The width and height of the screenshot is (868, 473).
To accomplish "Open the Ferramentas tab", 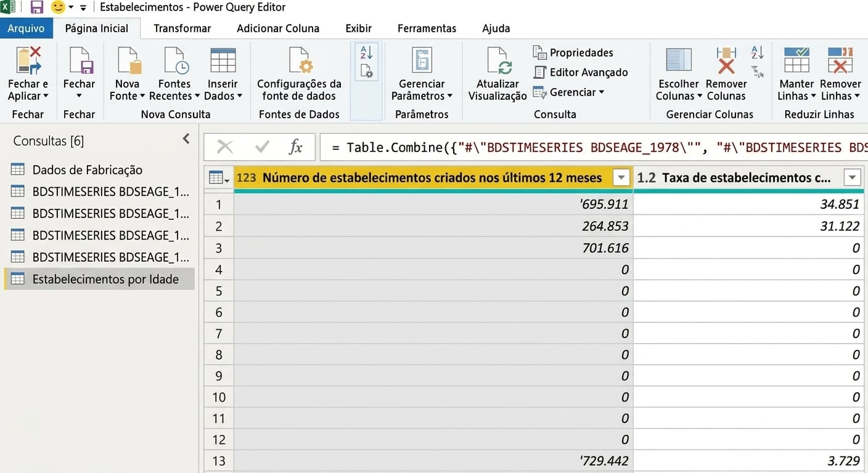I will (x=427, y=28).
